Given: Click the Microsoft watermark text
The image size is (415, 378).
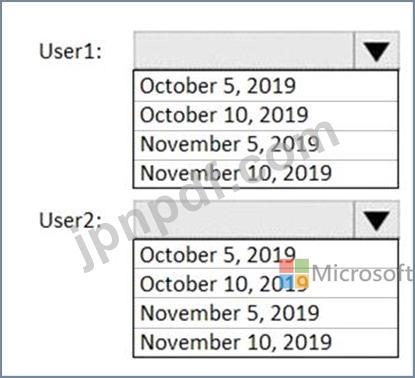Looking at the screenshot, I should coord(362,274).
